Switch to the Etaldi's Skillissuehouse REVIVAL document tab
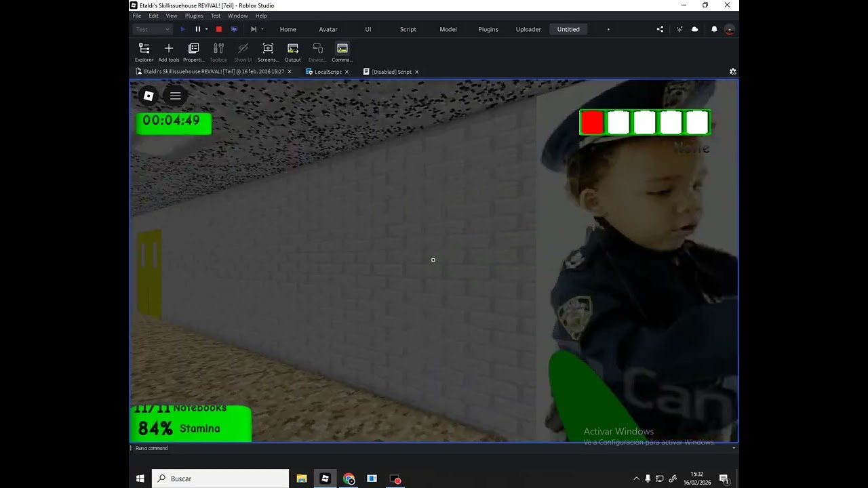 (214, 71)
